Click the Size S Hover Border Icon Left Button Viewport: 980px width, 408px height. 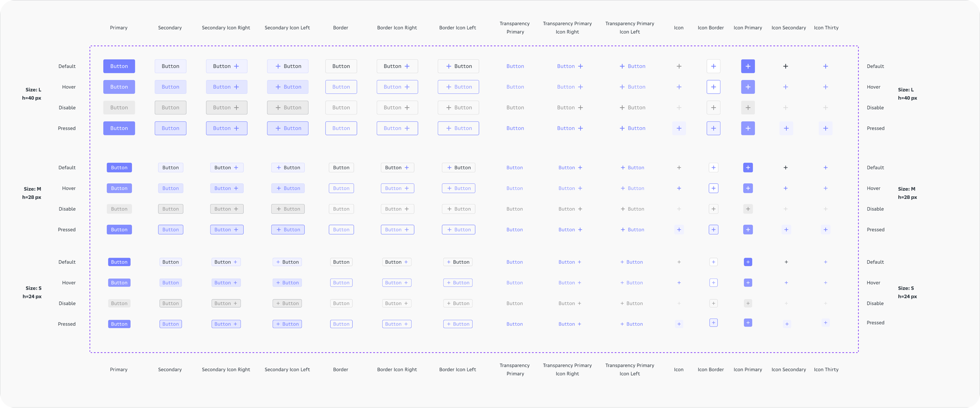click(458, 282)
